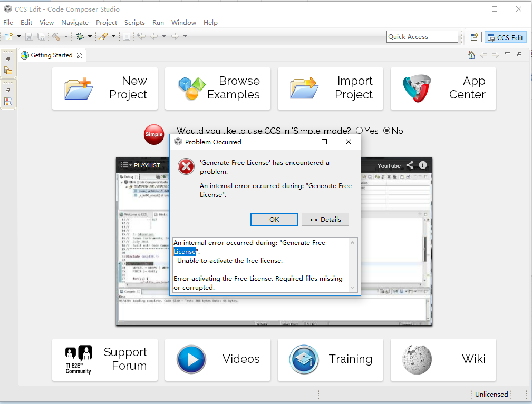Image resolution: width=532 pixels, height=404 pixels.
Task: Restore the lower left sidebar stack
Action: [x=8, y=90]
